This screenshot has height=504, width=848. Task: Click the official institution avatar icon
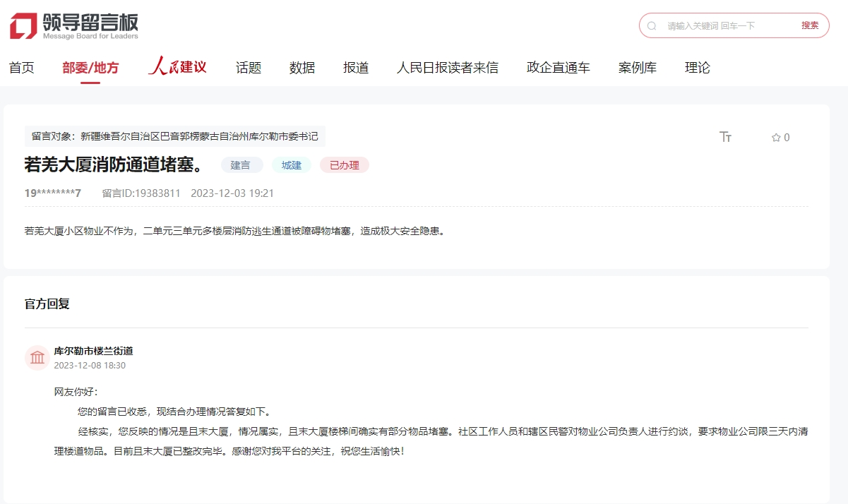click(x=37, y=358)
